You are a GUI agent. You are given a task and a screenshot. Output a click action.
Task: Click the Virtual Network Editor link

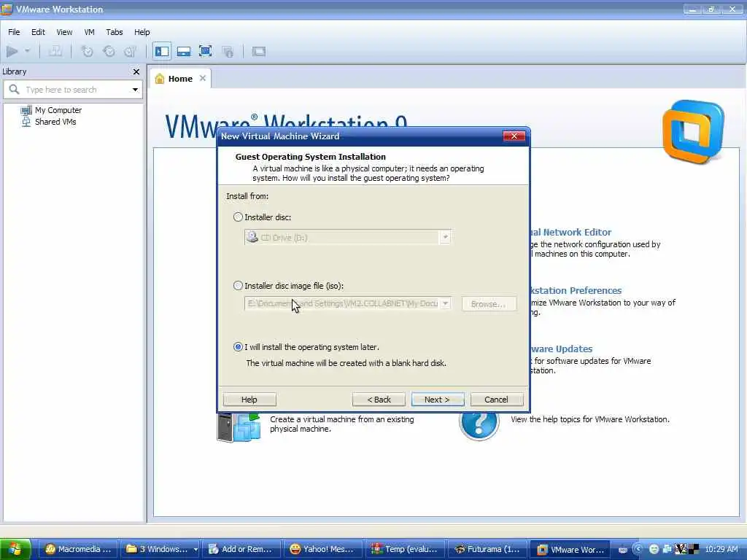[570, 233]
